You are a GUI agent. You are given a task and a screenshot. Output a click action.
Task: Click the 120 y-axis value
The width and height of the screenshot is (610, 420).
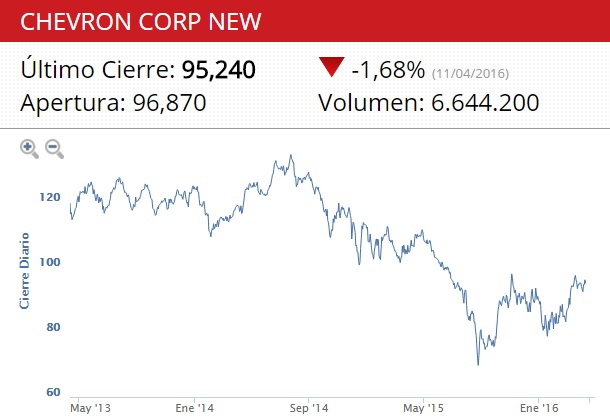click(x=50, y=197)
